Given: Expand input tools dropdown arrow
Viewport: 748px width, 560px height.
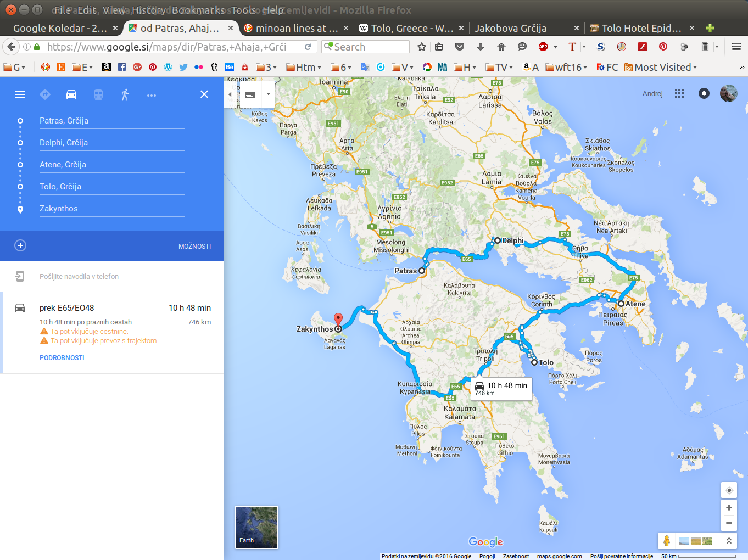Looking at the screenshot, I should click(268, 94).
